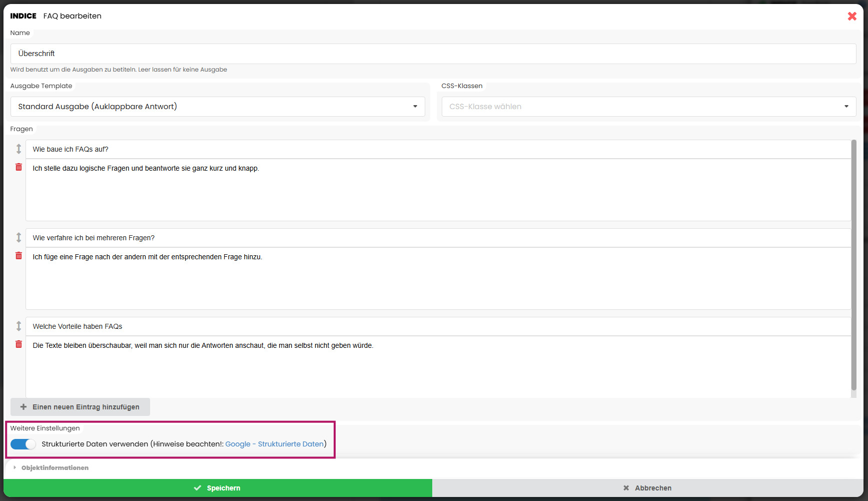The image size is (868, 501).
Task: Delete the 'Welche Vorteile haben FAQs' entry
Action: [x=19, y=344]
